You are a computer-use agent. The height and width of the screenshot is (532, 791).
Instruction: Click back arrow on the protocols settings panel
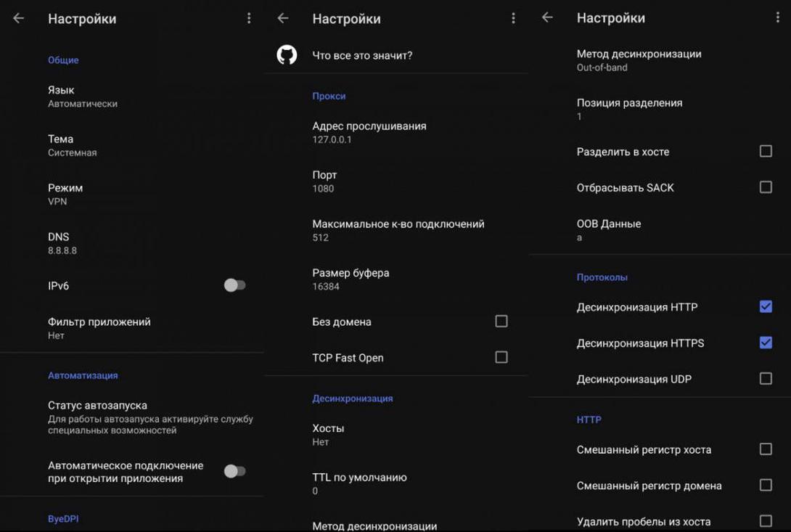[547, 17]
